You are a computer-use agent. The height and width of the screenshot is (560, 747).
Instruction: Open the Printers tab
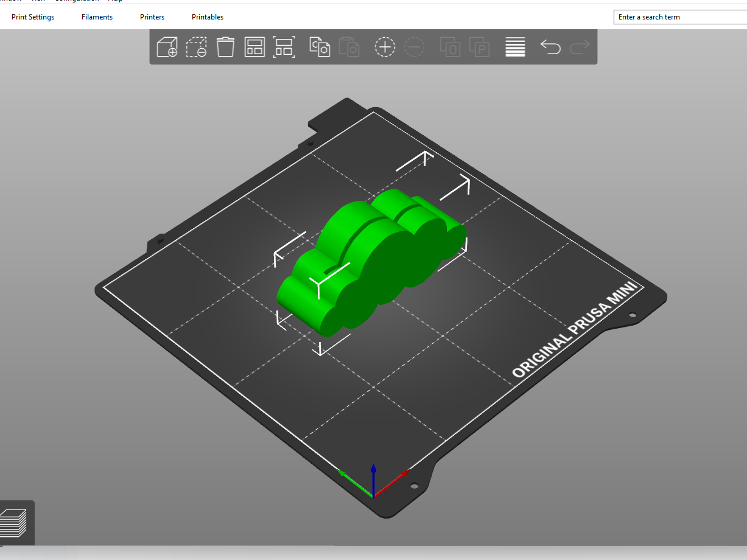click(152, 17)
